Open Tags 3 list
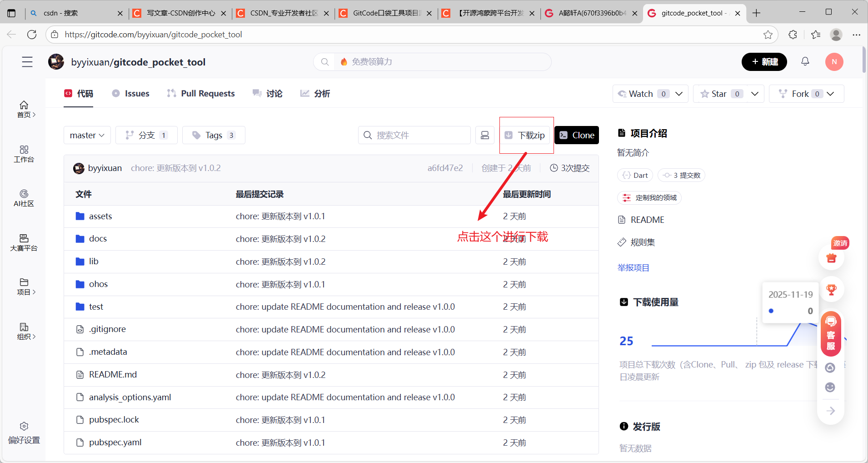Image resolution: width=868 pixels, height=463 pixels. 214,135
